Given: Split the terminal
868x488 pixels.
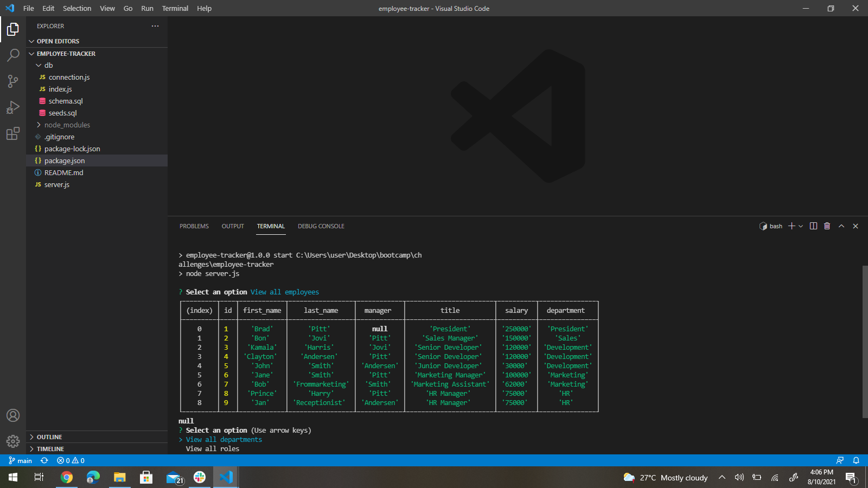Looking at the screenshot, I should pyautogui.click(x=813, y=226).
